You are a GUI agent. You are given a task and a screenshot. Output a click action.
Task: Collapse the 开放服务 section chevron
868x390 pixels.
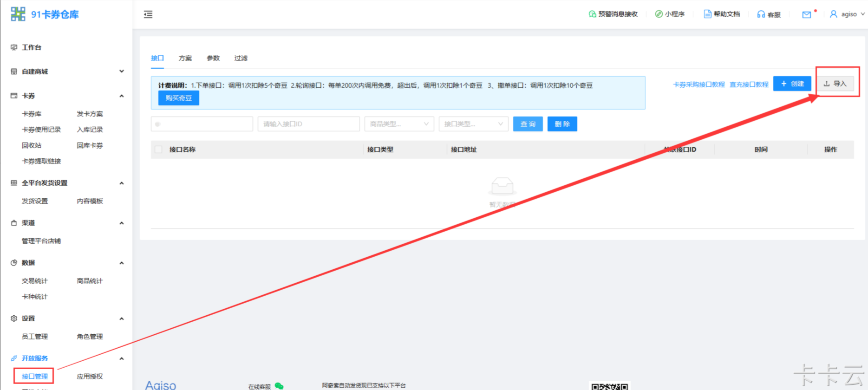[122, 358]
